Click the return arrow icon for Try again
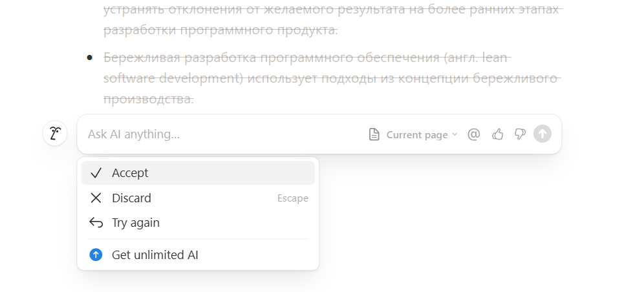The width and height of the screenshot is (644, 292). click(x=96, y=223)
